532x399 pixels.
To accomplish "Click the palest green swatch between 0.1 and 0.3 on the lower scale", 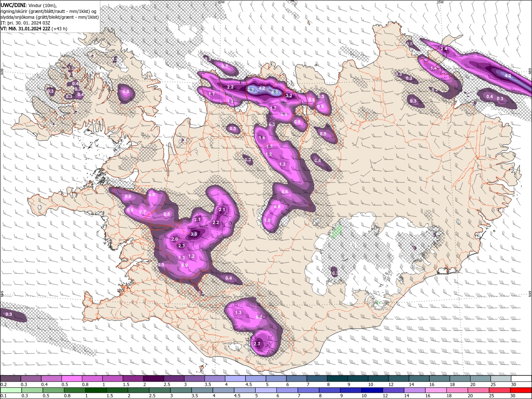I will click(11, 390).
